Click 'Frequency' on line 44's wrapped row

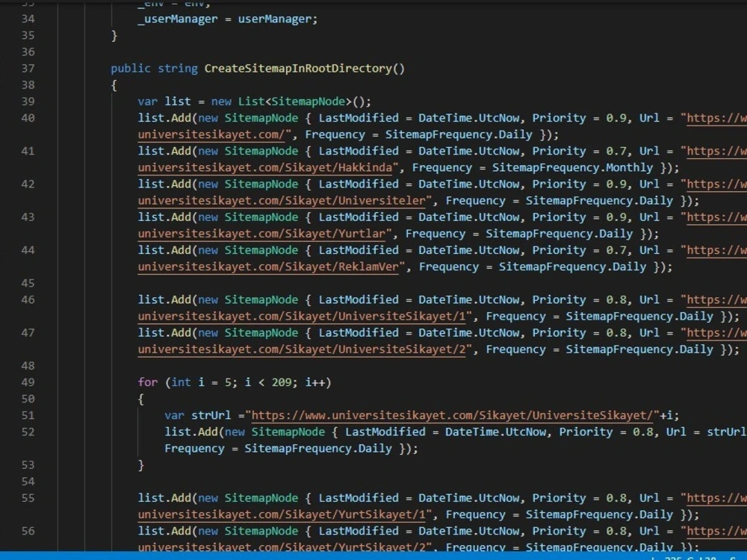(x=449, y=267)
